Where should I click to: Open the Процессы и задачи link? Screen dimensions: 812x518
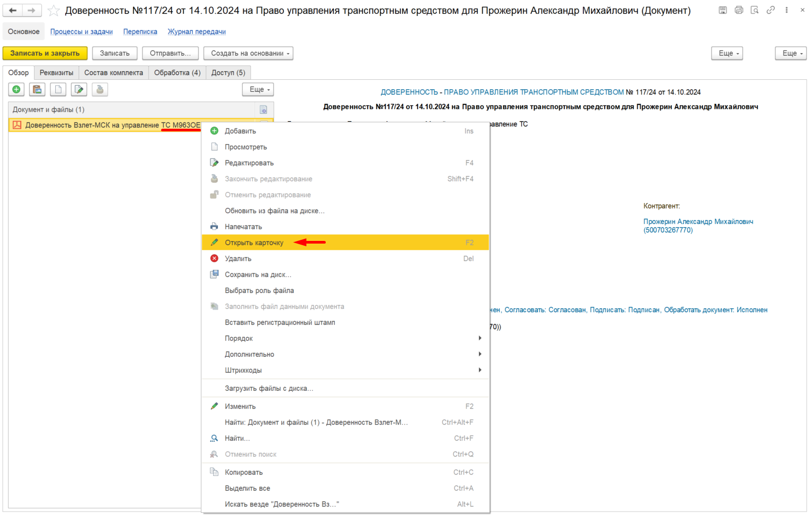click(x=81, y=32)
